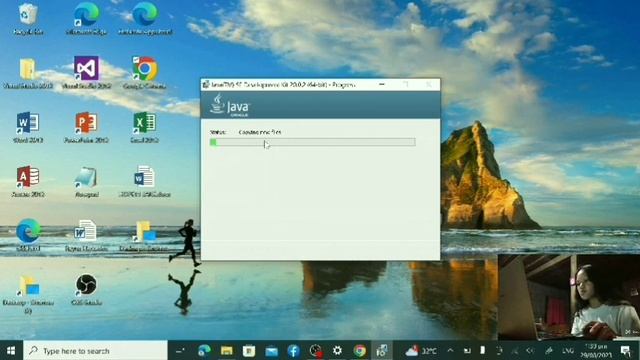Open the Windows Start menu
640x360 pixels.
point(11,351)
